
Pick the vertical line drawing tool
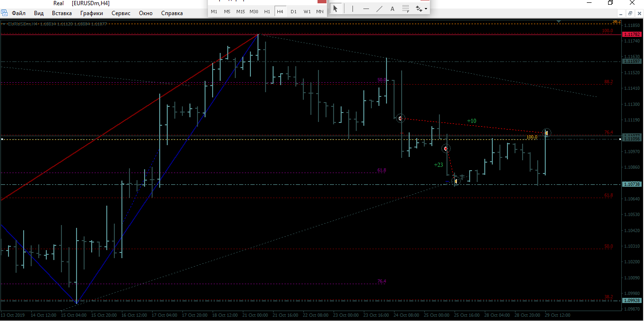352,9
